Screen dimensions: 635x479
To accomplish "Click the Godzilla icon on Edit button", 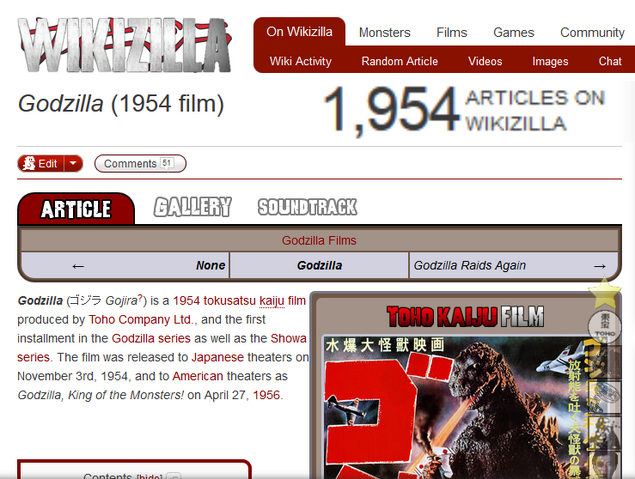I will 29,164.
